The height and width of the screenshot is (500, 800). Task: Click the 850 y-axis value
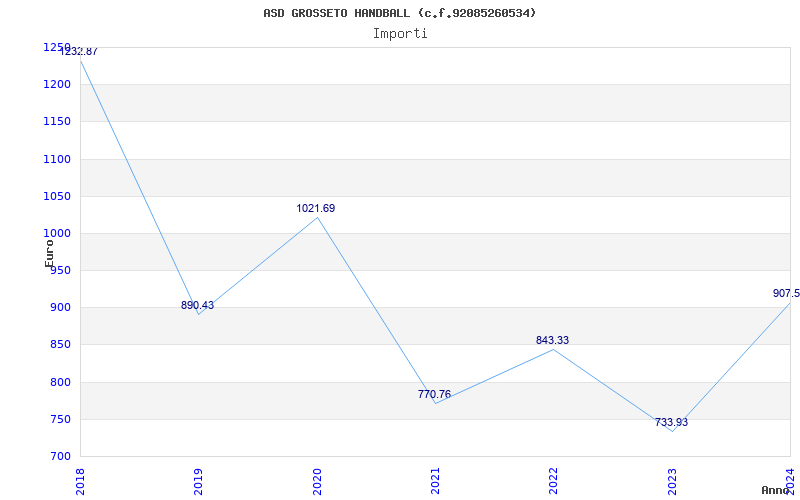coord(60,344)
